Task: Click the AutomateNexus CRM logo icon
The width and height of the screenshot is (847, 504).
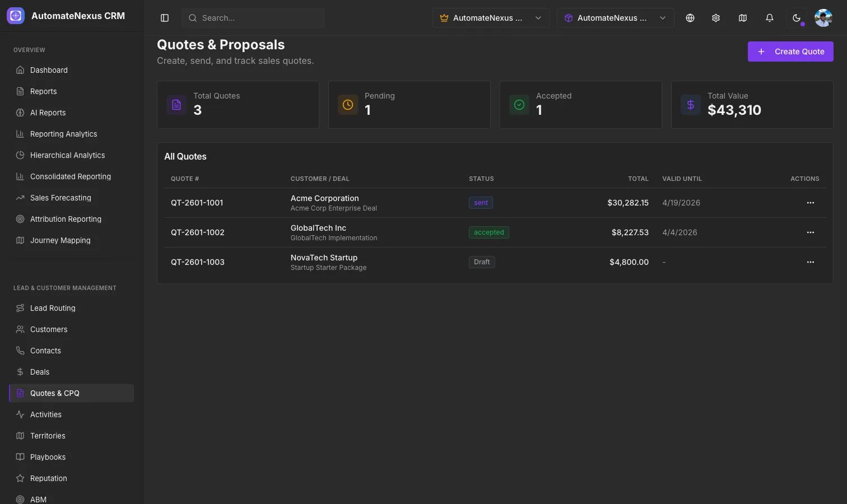Action: [16, 16]
